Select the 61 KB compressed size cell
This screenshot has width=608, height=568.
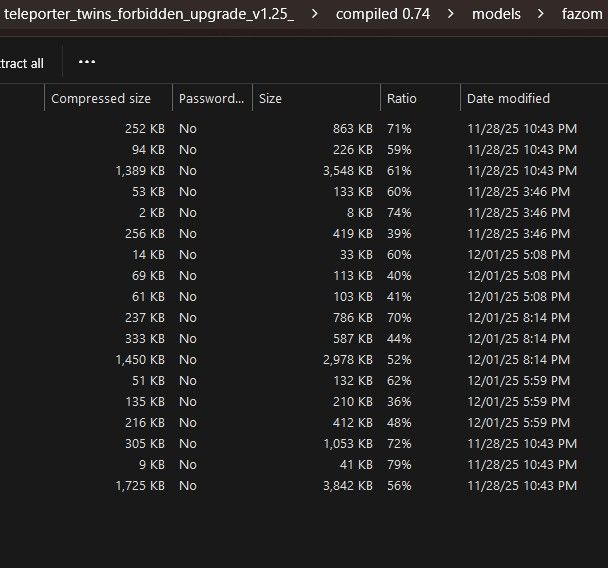[148, 297]
